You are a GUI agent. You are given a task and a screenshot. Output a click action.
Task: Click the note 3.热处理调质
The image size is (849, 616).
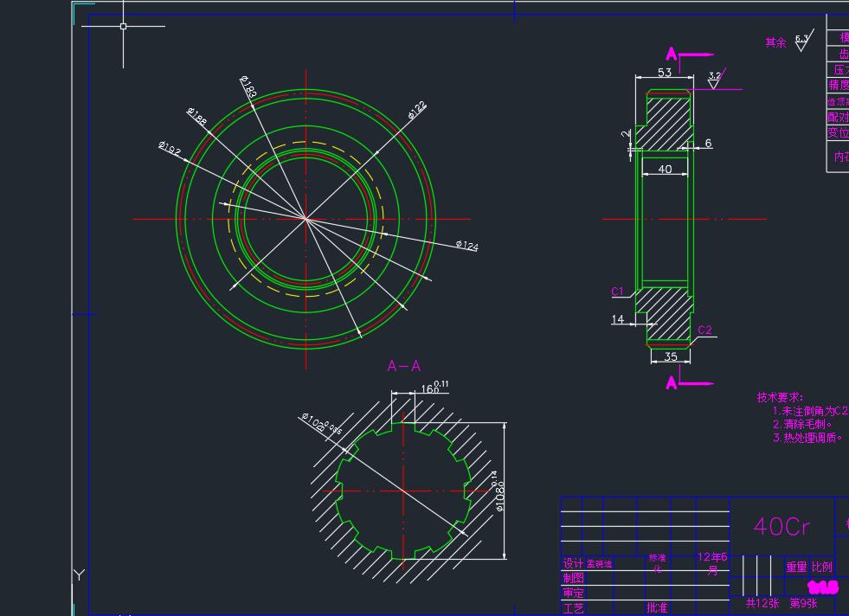pos(807,438)
